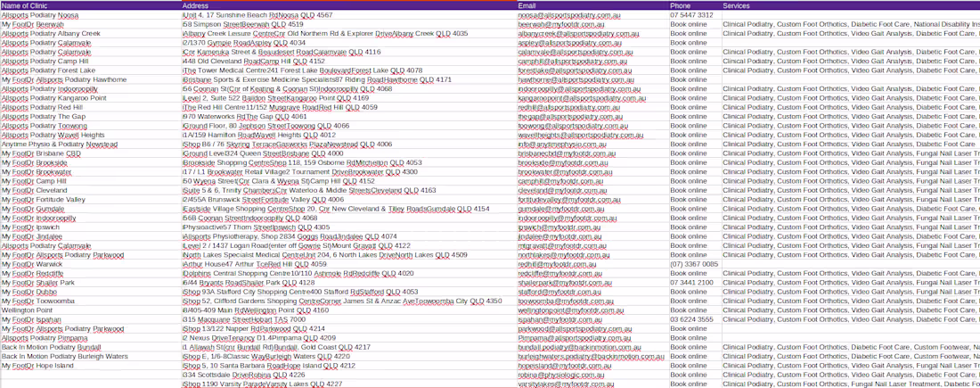Click the camphill@myfootdr.com.au email cell
Image resolution: width=980 pixels, height=388 pixels.
tap(593, 181)
